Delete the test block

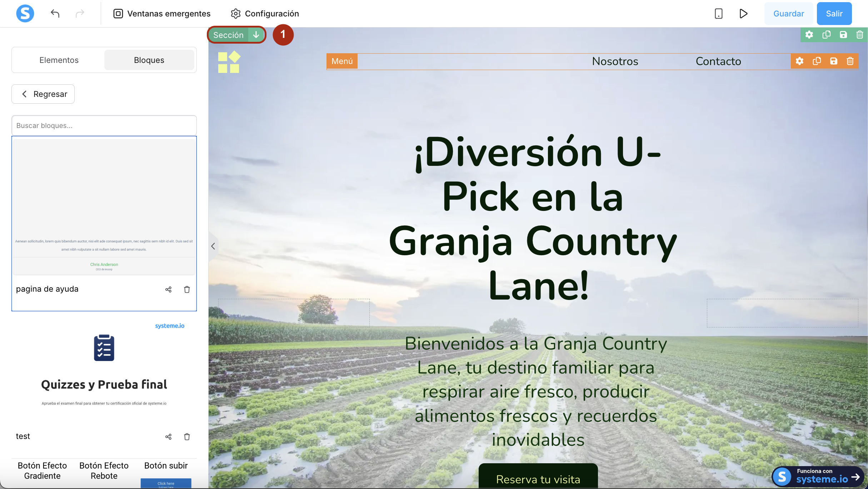point(187,437)
